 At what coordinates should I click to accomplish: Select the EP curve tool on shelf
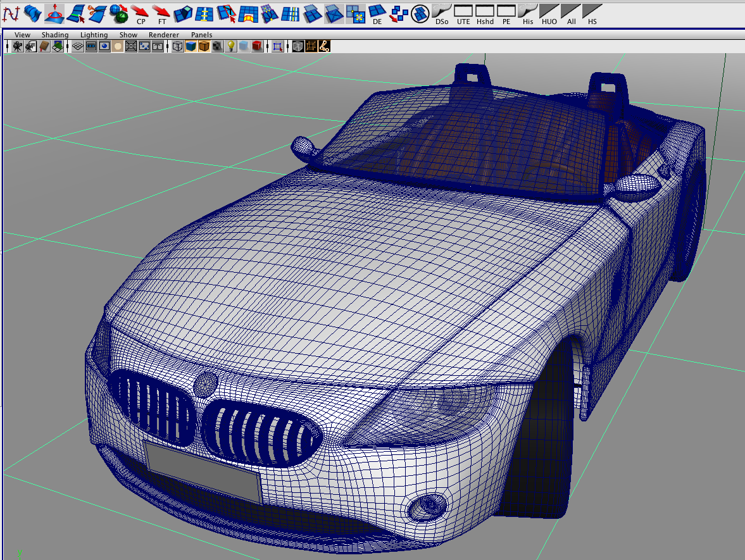coord(11,13)
